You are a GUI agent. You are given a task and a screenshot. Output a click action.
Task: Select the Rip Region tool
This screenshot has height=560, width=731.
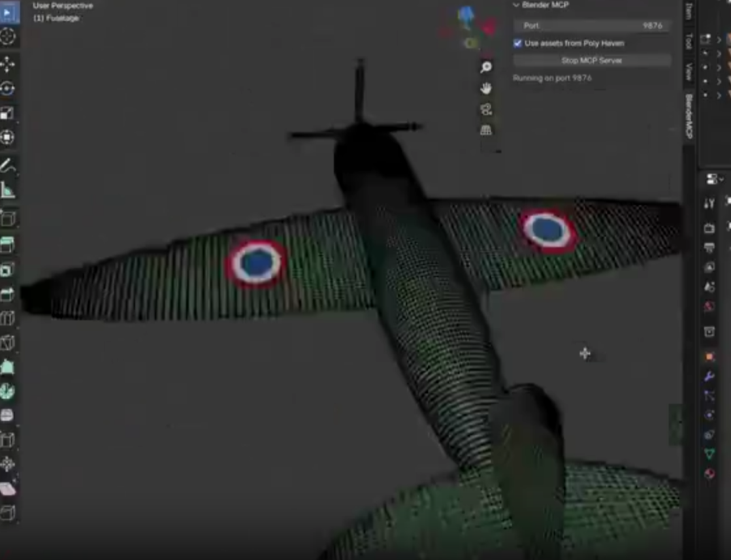point(8,513)
